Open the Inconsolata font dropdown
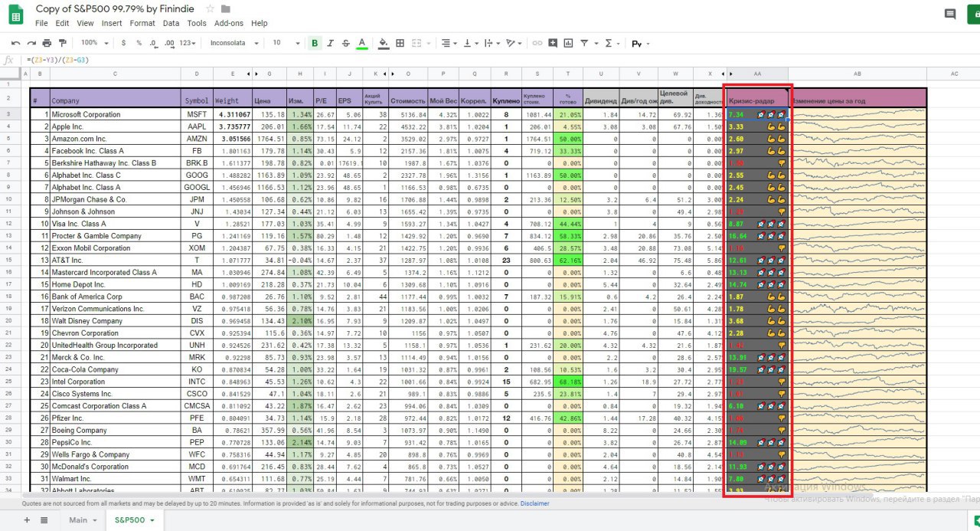The image size is (980, 531). tap(235, 43)
